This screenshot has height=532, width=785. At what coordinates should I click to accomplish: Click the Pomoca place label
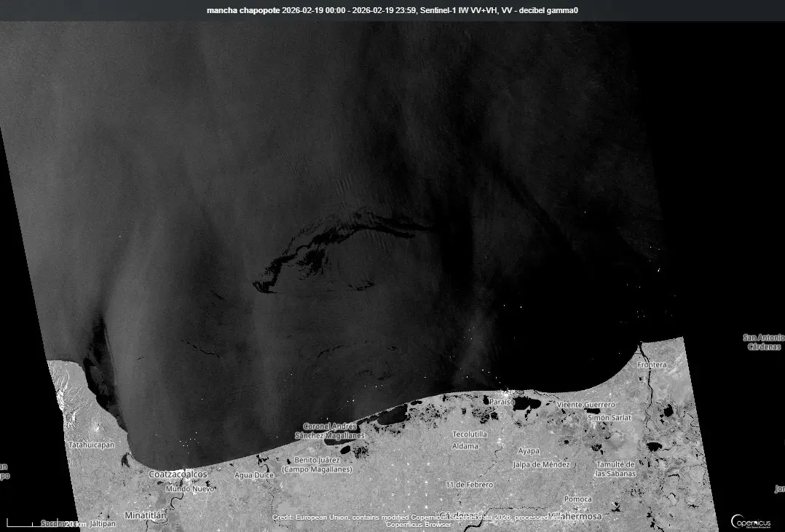(577, 499)
